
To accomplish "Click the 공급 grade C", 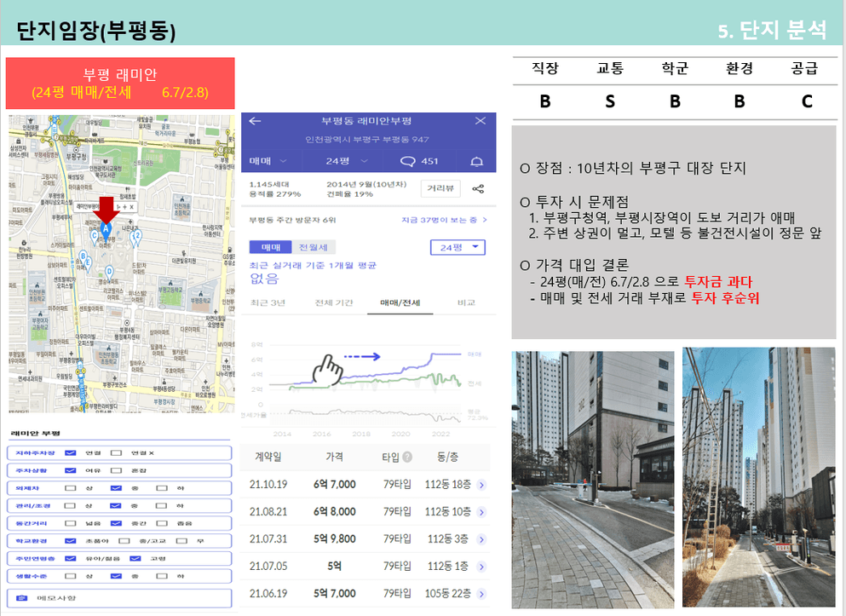I will [x=807, y=101].
